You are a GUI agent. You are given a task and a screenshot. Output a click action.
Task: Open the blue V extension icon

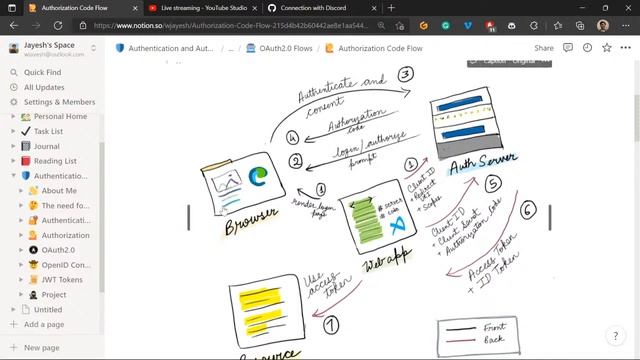[x=468, y=26]
